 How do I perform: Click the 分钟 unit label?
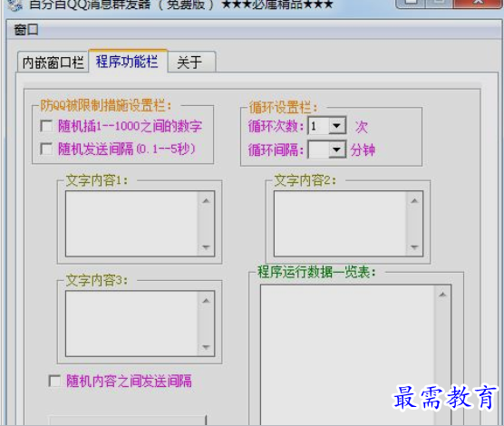point(363,150)
